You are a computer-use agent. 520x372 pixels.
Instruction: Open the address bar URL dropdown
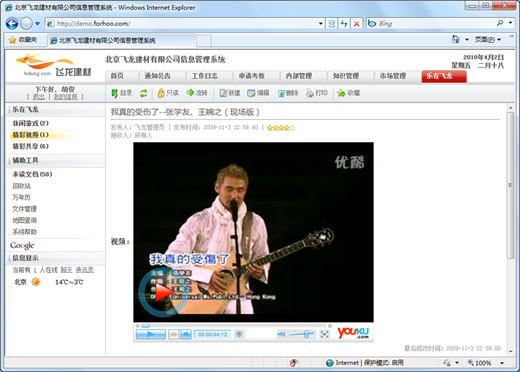tap(321, 24)
